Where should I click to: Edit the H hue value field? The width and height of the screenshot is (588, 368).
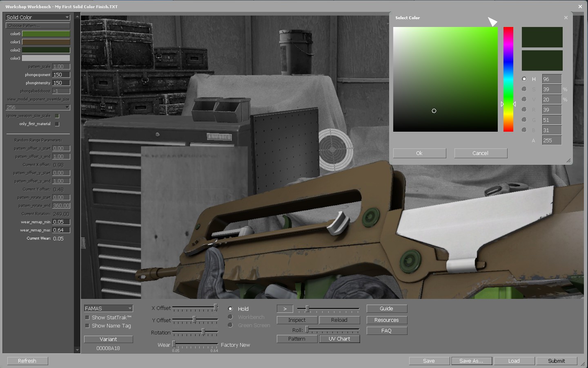pos(552,79)
